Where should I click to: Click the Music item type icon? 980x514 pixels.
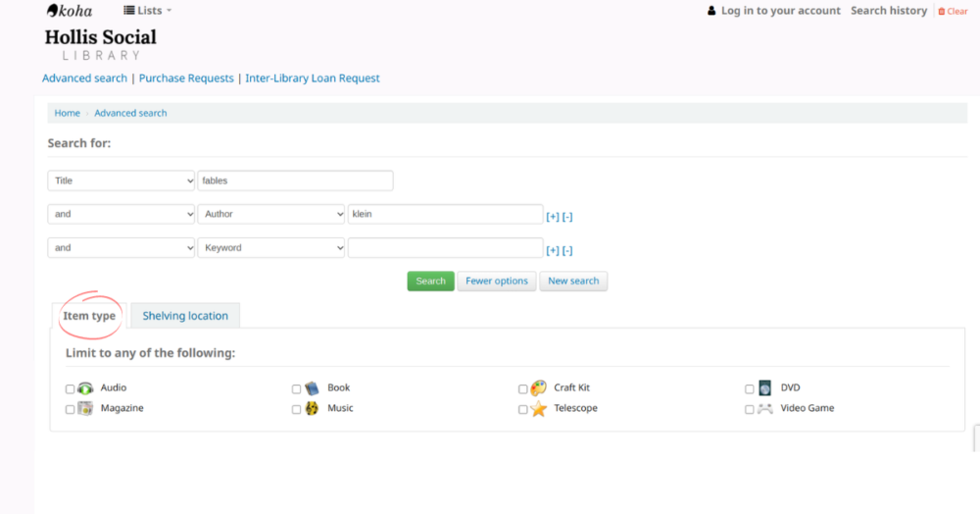(312, 408)
